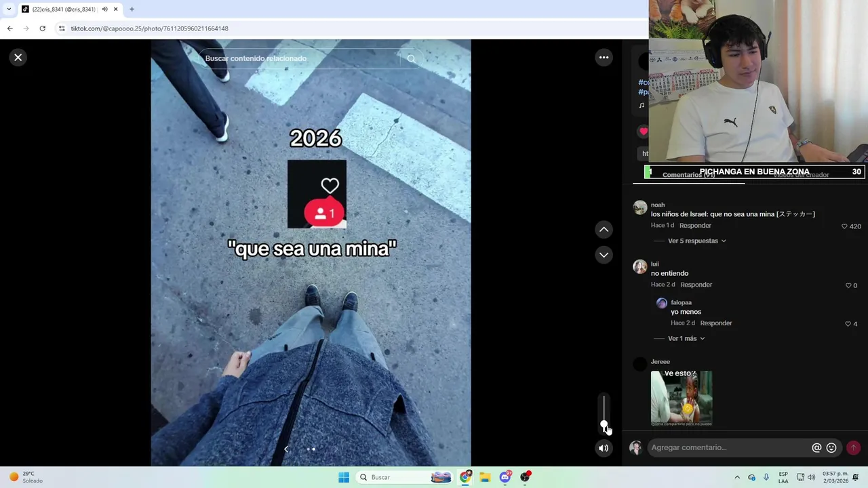View site information icon
Screen dimensions: 868x488
point(62,28)
